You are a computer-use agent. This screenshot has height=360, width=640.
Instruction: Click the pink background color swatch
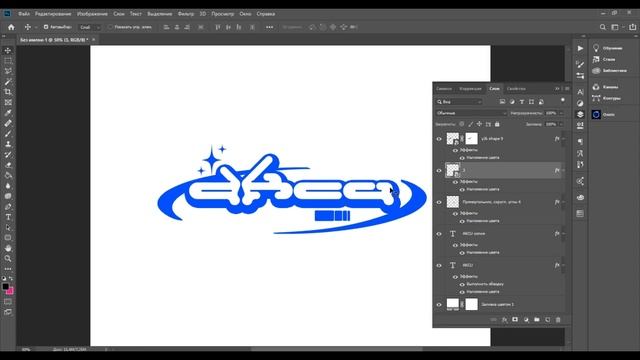point(10,291)
